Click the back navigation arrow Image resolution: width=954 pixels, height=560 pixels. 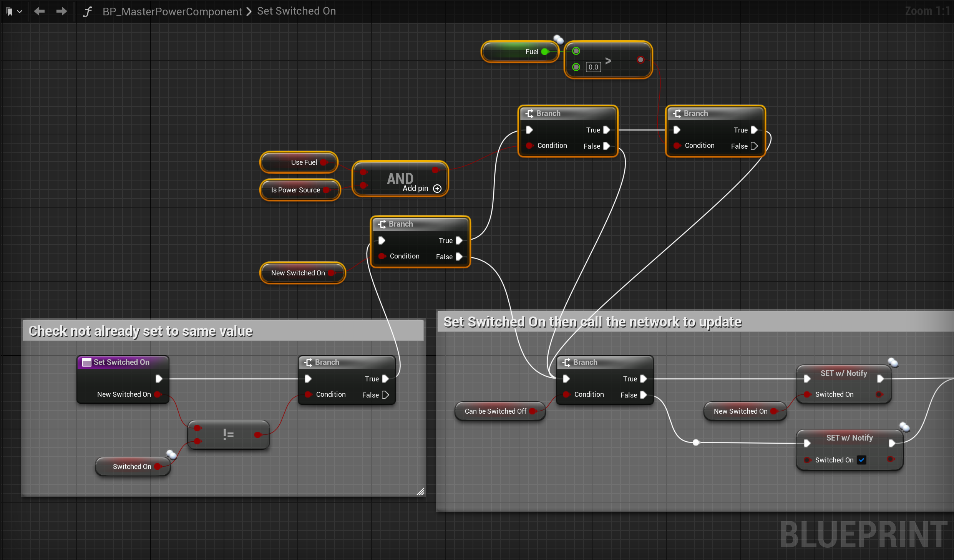coord(39,11)
